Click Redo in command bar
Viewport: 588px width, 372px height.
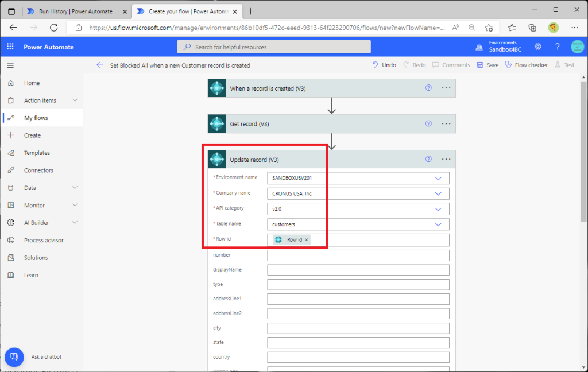point(415,65)
